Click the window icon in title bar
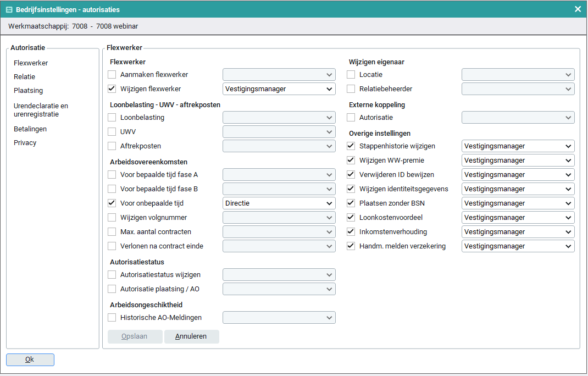This screenshot has width=588, height=376. [9, 9]
